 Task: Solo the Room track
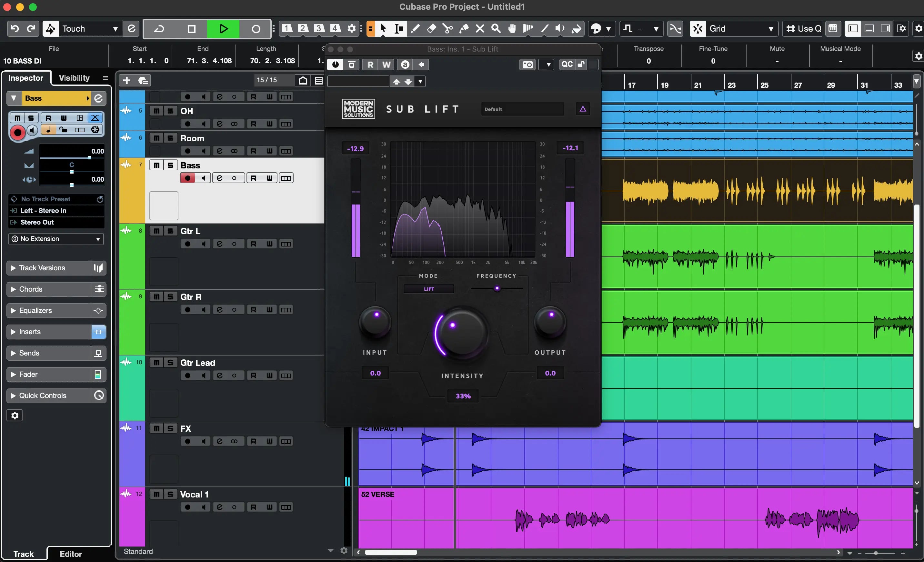170,138
